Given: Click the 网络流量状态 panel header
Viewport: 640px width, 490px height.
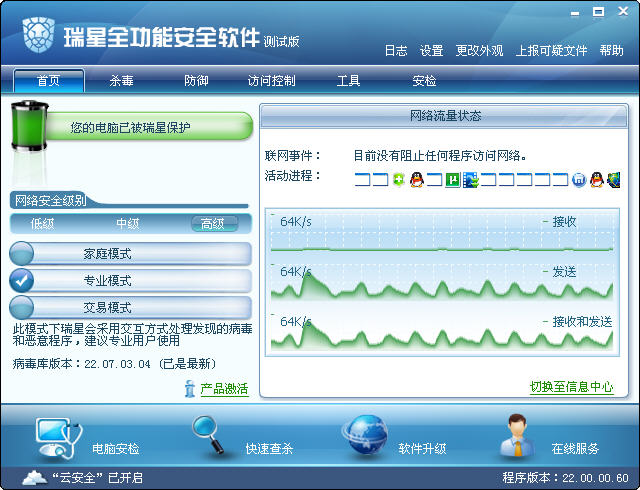Looking at the screenshot, I should click(444, 116).
